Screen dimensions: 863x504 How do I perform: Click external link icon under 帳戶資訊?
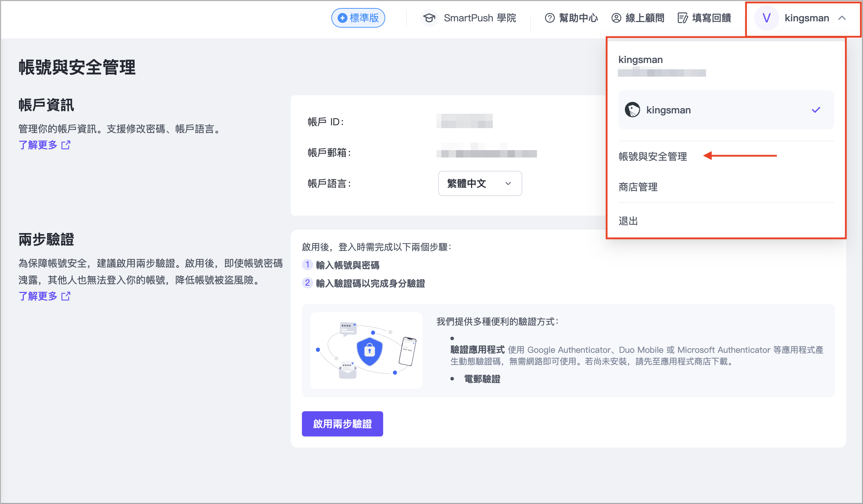pyautogui.click(x=66, y=145)
